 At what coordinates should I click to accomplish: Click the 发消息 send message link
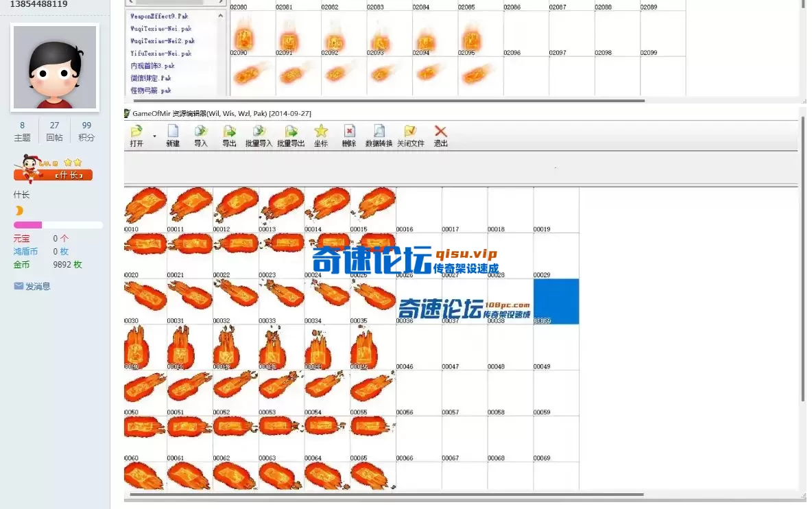(x=31, y=286)
